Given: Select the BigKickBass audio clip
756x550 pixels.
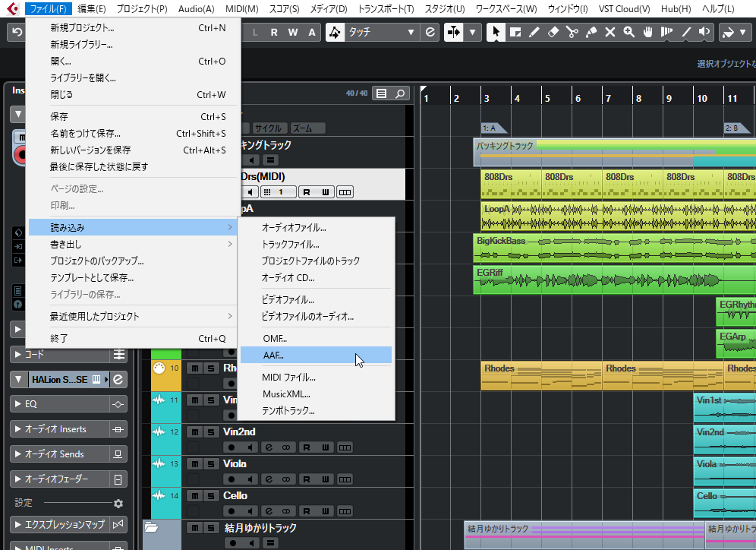Looking at the screenshot, I should click(x=614, y=248).
